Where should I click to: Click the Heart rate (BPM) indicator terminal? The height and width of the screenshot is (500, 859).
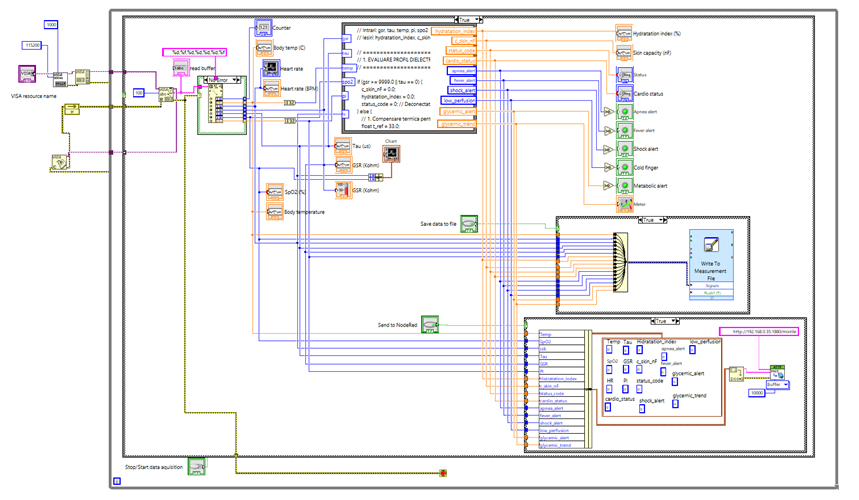tap(272, 88)
